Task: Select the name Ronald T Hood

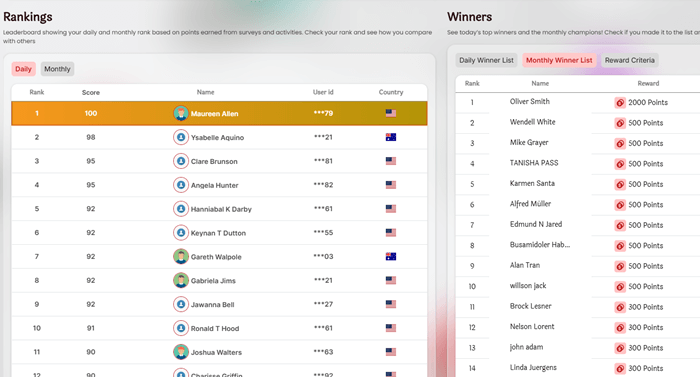Action: coord(215,328)
